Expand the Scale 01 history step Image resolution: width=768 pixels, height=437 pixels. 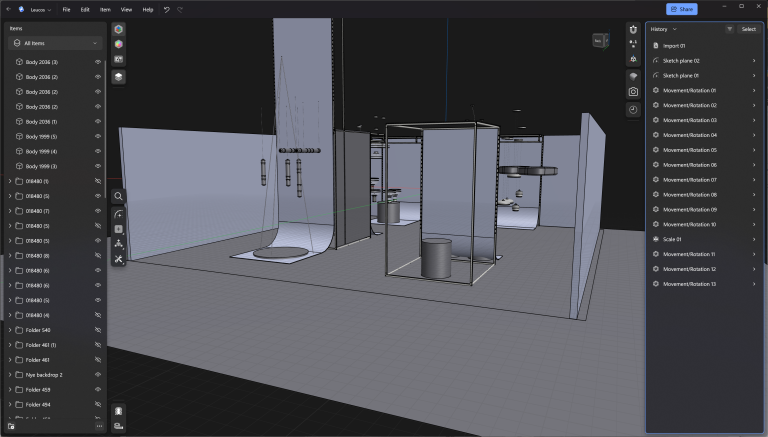click(x=754, y=239)
